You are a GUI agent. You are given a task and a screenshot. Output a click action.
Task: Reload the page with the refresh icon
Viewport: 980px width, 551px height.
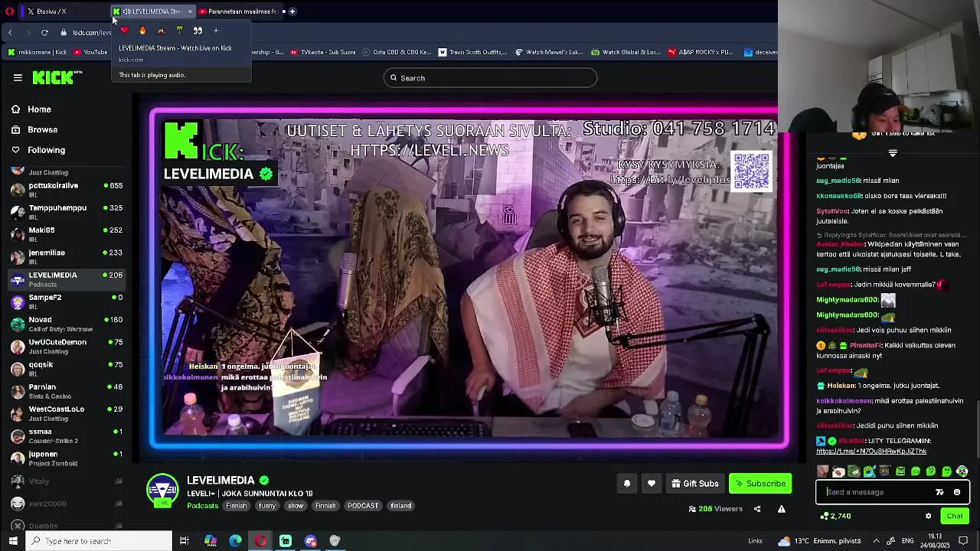(44, 32)
